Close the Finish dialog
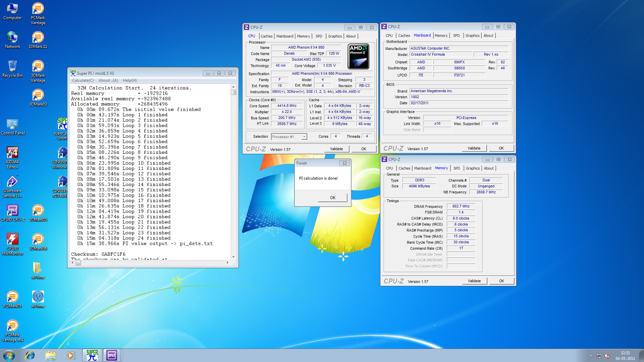 pos(345,163)
